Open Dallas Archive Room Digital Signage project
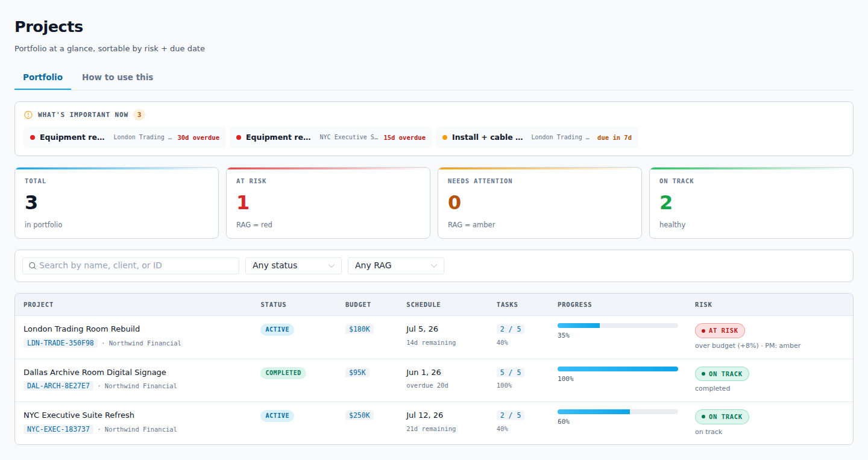Screen dimensions: 868x460 tap(95, 373)
